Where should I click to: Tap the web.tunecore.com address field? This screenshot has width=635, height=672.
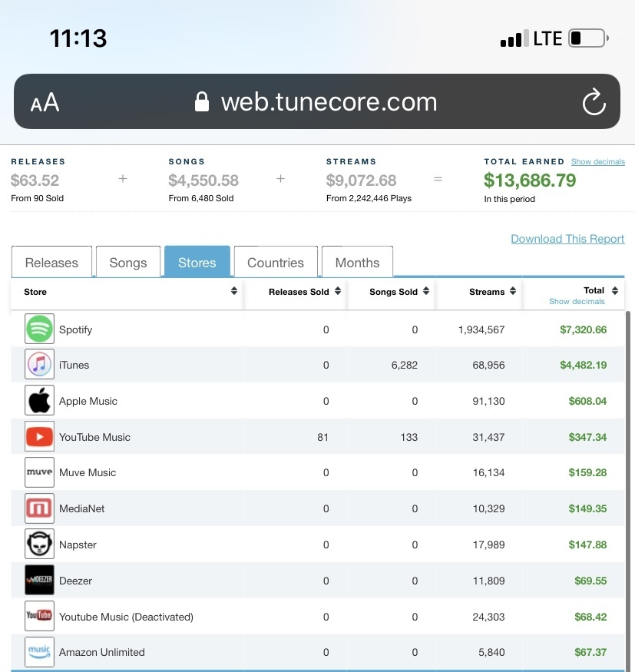pos(317,101)
